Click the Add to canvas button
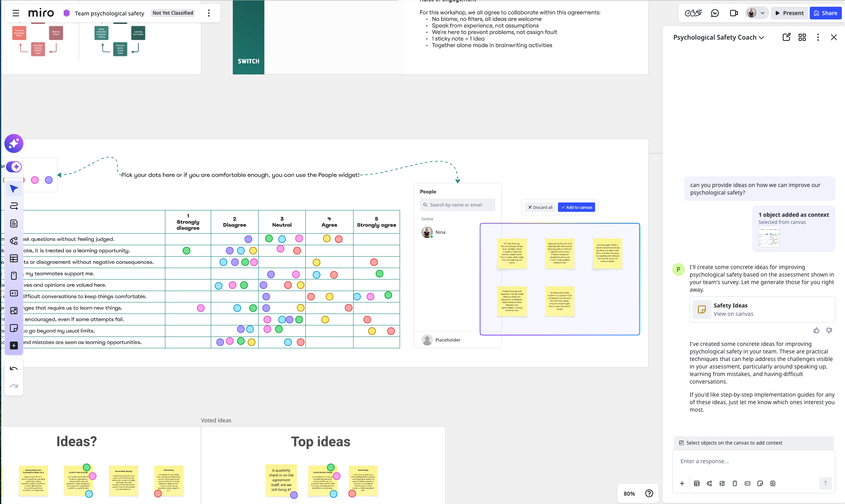Screen dimensions: 845x504 576,207
